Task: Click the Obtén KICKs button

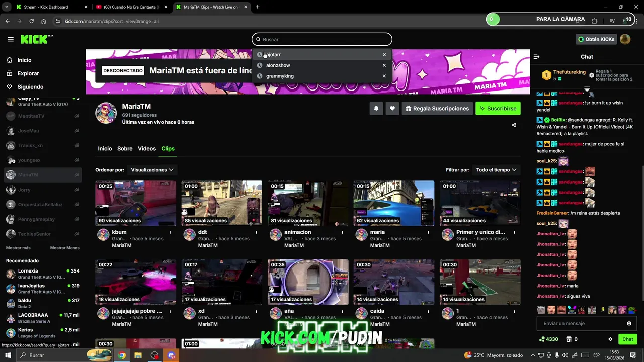Action: [x=596, y=39]
